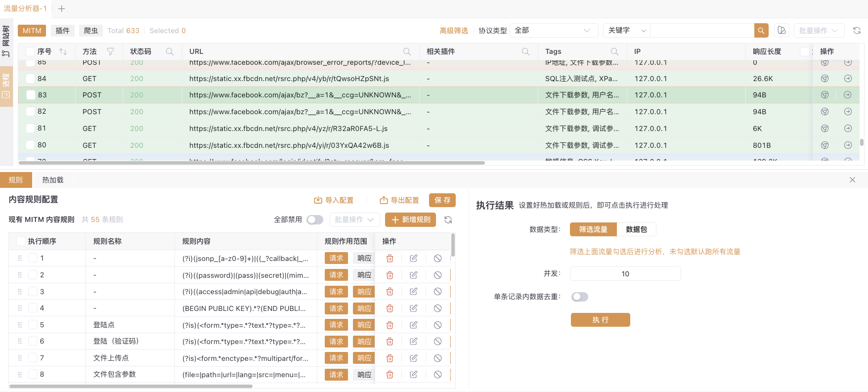Click the search icon in 状态码 column
Screen dimensions: 868x392
[170, 51]
